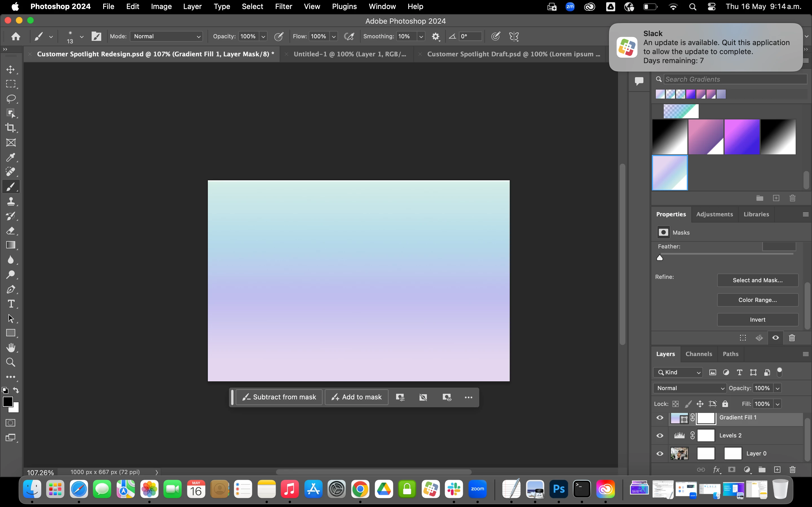Viewport: 812px width, 507px height.
Task: Open the brush Mode dropdown
Action: [166, 36]
